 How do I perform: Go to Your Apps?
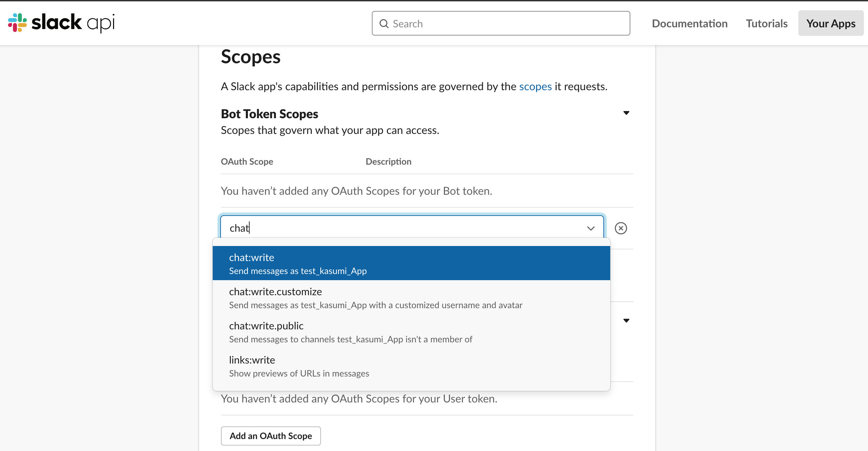tap(831, 23)
